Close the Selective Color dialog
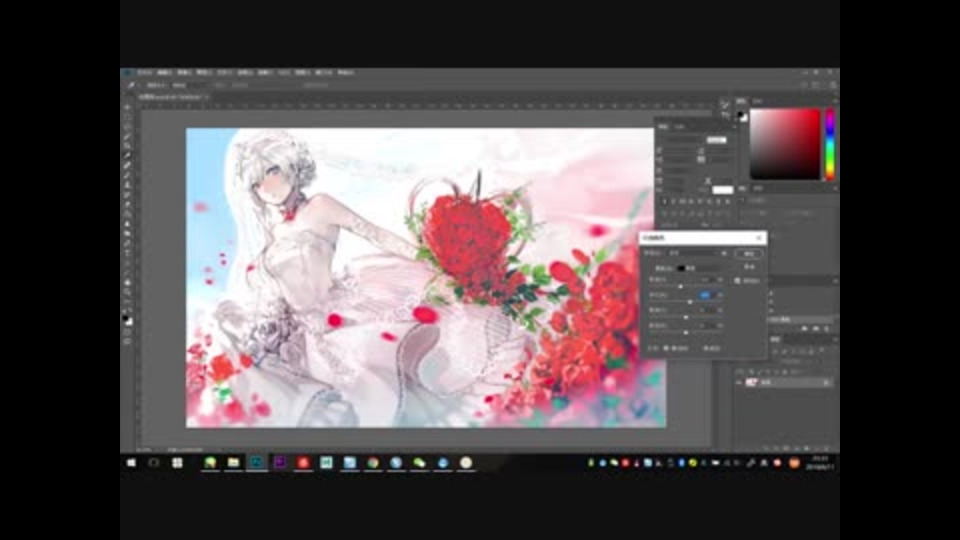This screenshot has height=540, width=960. click(x=759, y=238)
